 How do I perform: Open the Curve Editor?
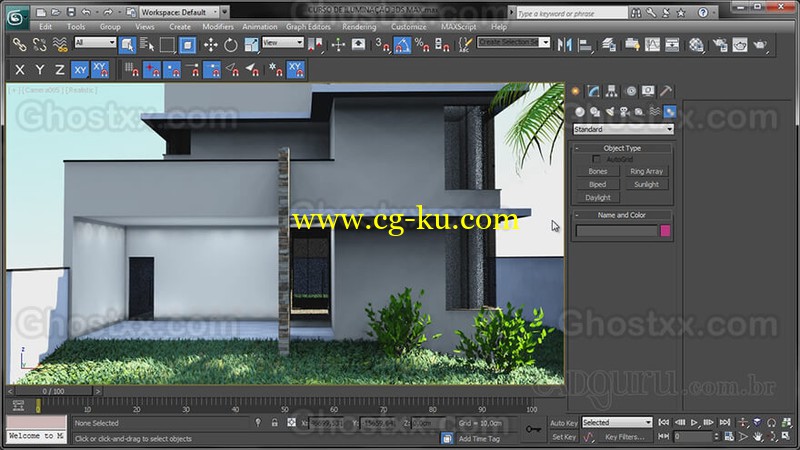tap(652, 45)
